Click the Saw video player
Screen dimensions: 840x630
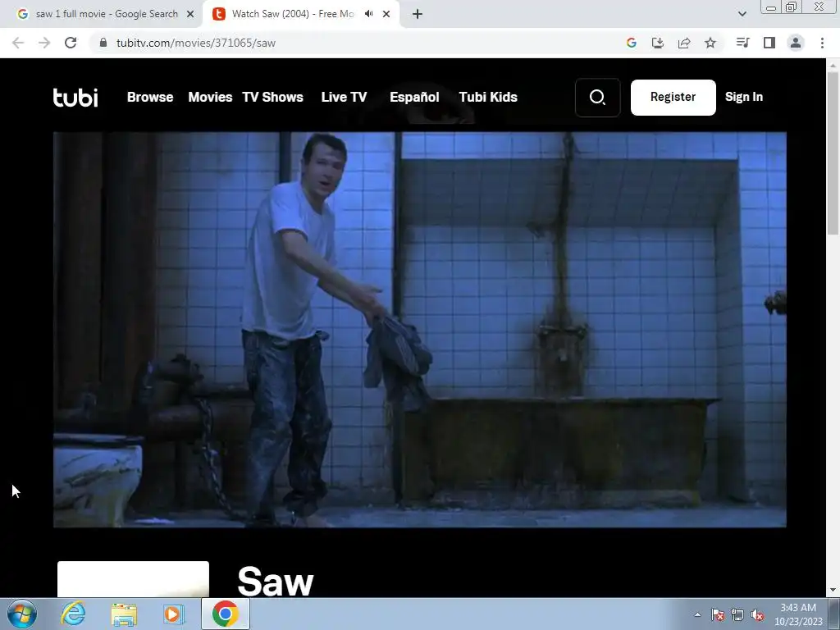point(419,330)
